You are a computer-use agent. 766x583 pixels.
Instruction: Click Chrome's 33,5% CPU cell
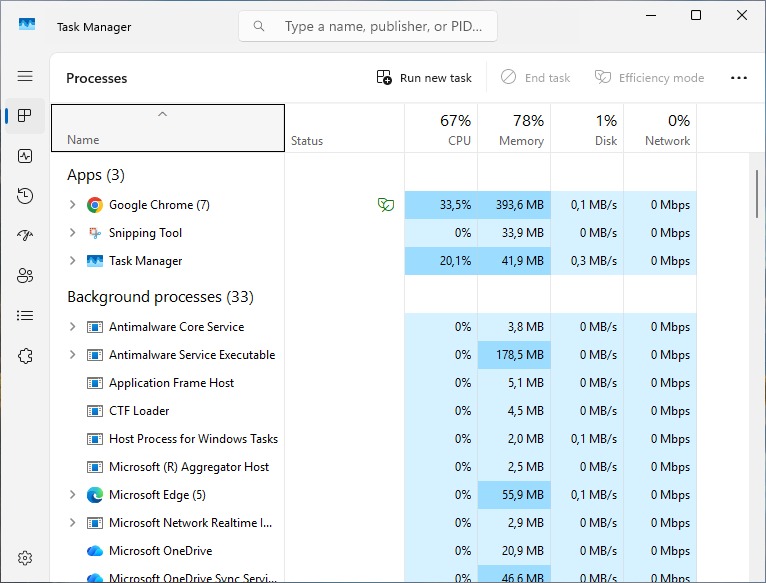point(441,205)
